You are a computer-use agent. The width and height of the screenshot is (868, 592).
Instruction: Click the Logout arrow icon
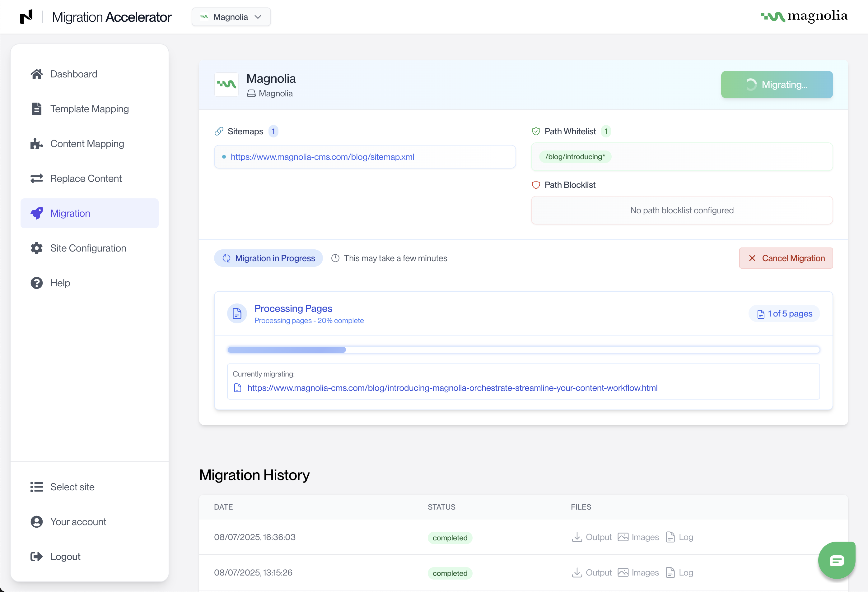pos(36,557)
